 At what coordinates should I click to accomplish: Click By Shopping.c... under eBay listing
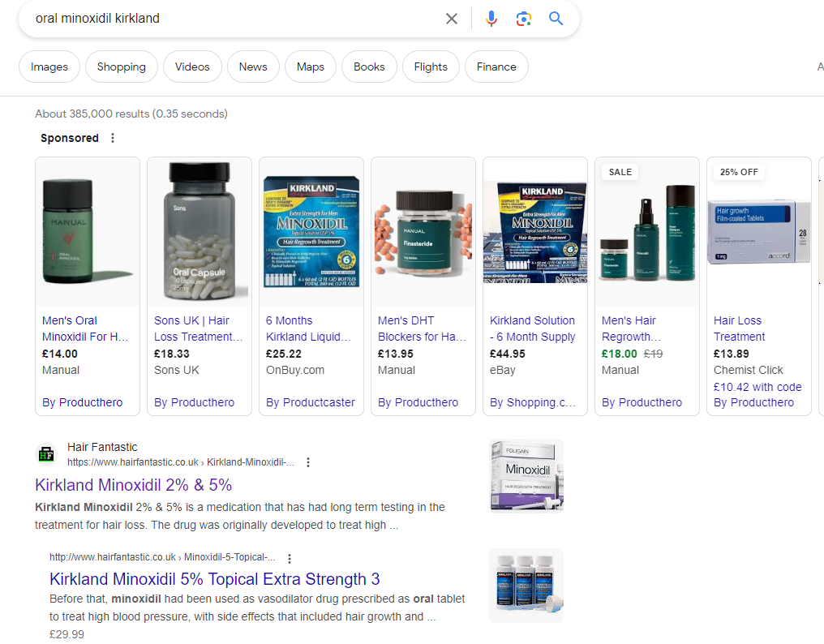[x=533, y=402]
